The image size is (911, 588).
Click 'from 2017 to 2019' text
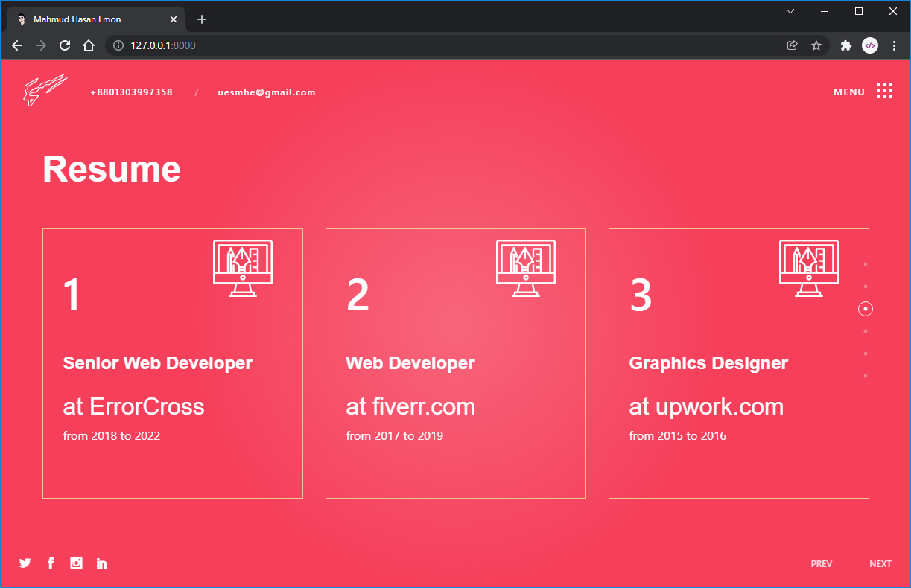(395, 435)
